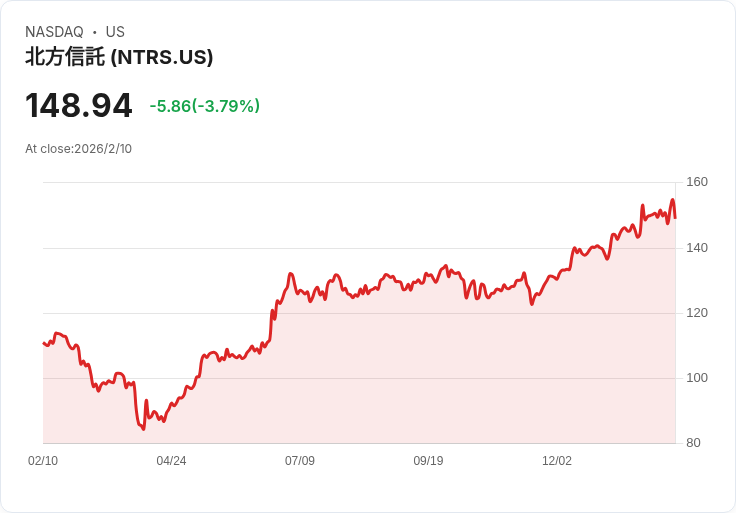736x513 pixels.
Task: Click the 09/19 date on x-axis
Action: pyautogui.click(x=428, y=461)
